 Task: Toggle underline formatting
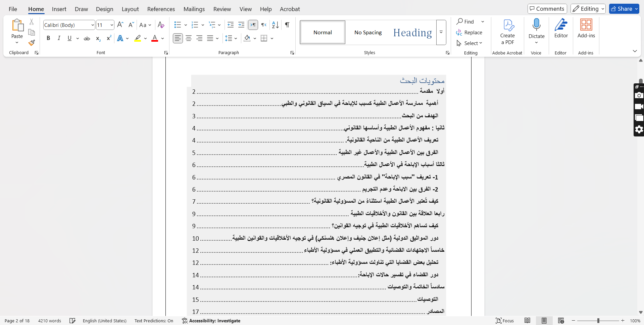point(69,38)
